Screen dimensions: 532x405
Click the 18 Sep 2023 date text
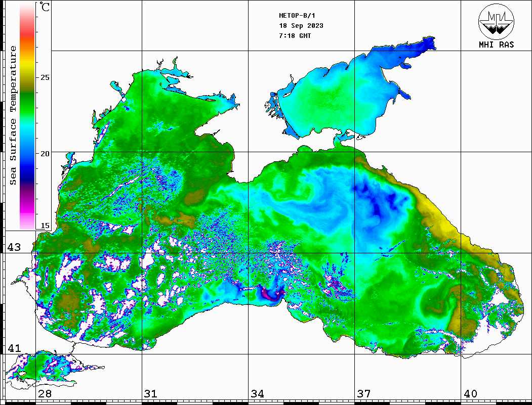point(301,26)
